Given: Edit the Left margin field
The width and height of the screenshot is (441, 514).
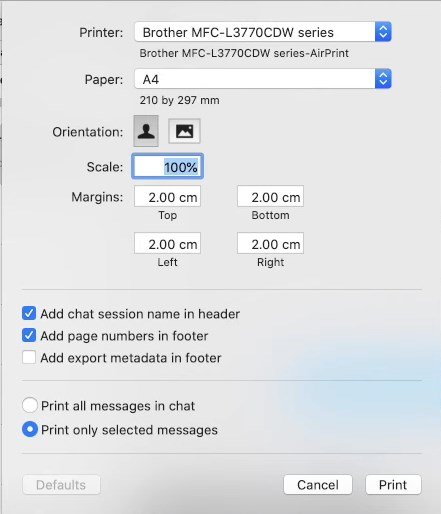Looking at the screenshot, I should 167,244.
